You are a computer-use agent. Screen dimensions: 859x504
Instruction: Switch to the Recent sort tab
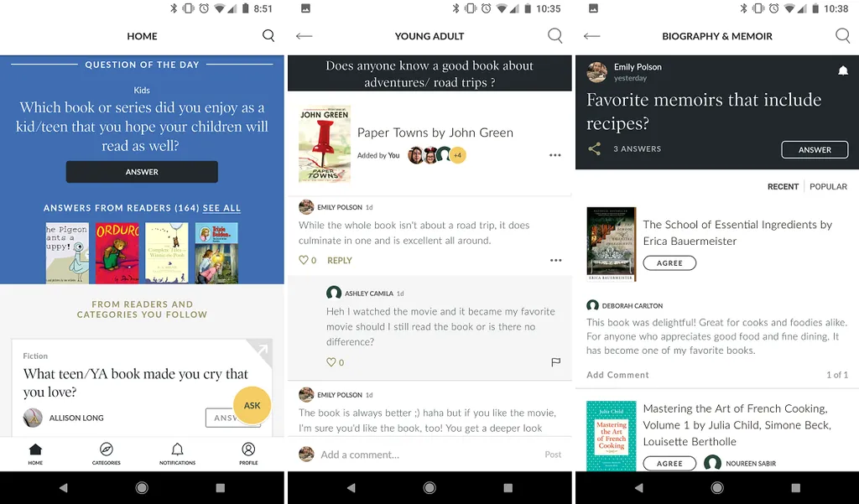783,187
